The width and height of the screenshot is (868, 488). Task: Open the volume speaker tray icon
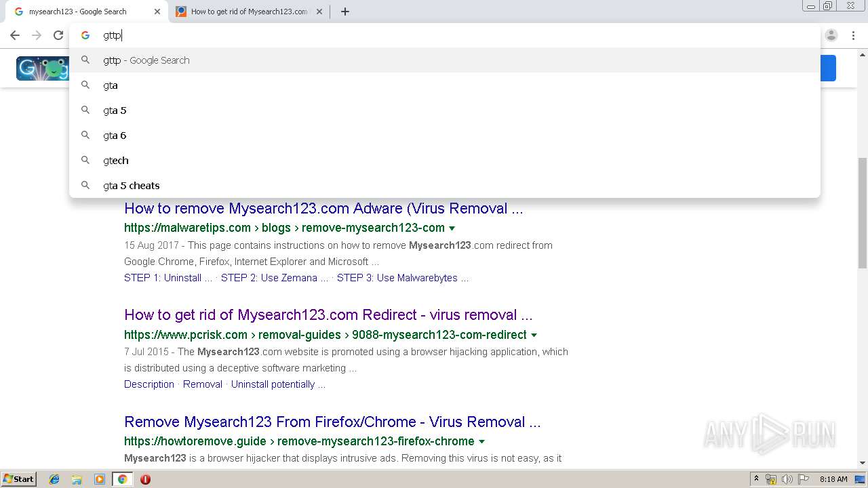(787, 479)
